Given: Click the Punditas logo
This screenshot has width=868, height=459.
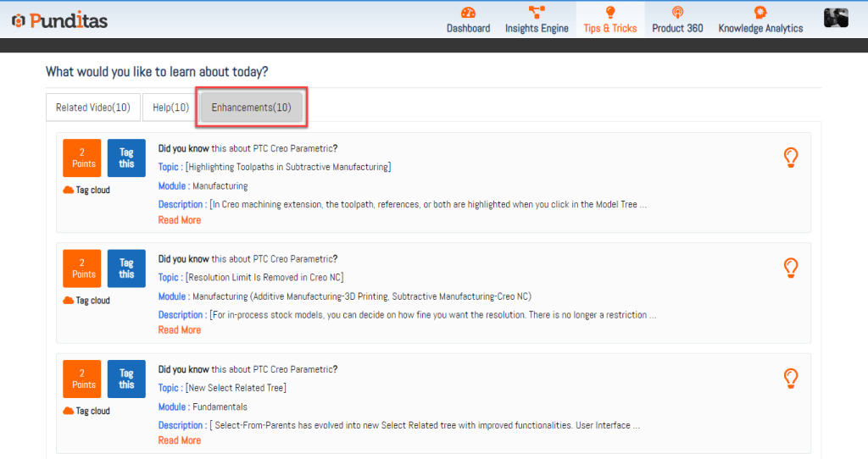Looking at the screenshot, I should coord(59,20).
